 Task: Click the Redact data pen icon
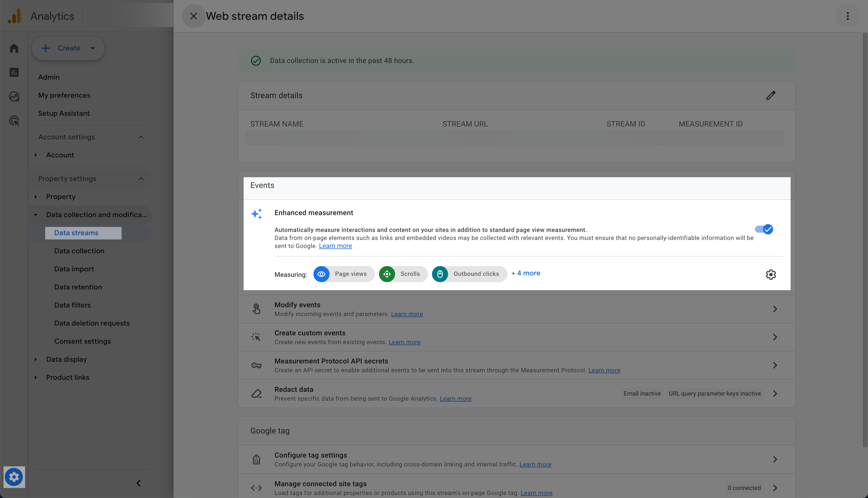pyautogui.click(x=256, y=394)
